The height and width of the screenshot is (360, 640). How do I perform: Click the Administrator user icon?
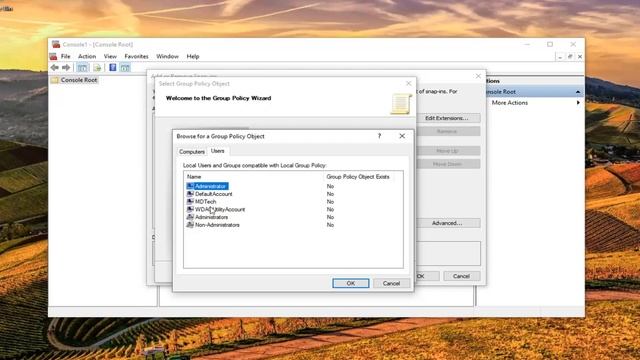190,186
